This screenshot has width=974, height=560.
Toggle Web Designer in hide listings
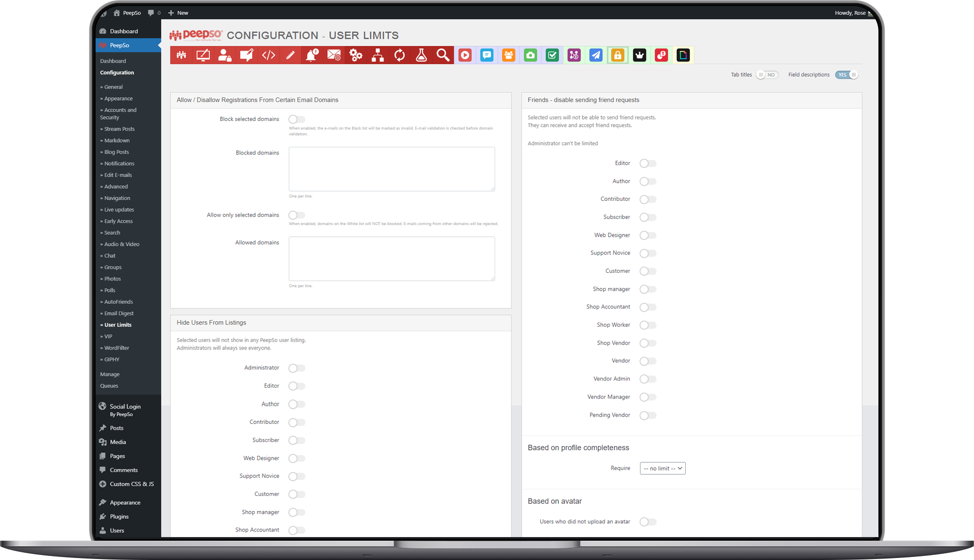[297, 459]
